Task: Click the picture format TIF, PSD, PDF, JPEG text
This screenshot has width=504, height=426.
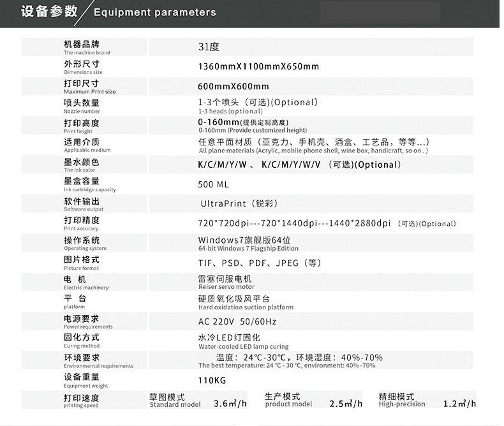Action: pyautogui.click(x=260, y=263)
